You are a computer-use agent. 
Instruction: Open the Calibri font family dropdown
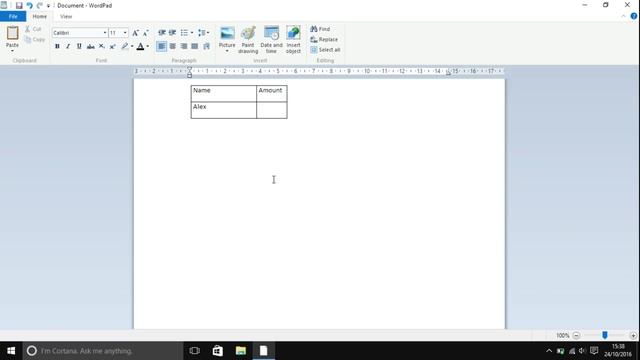(x=105, y=33)
